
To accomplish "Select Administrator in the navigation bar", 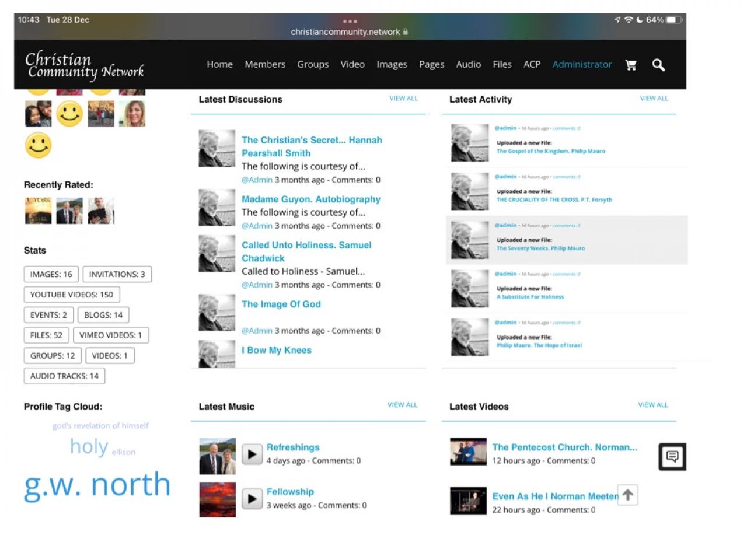I will [x=582, y=64].
